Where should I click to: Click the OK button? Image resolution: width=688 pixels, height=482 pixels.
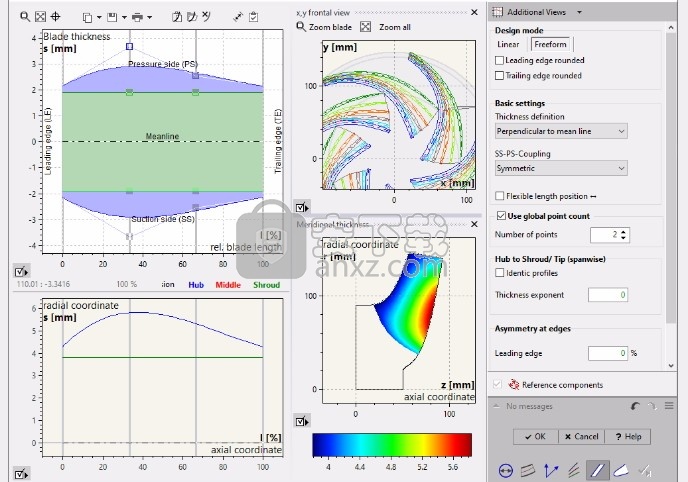tap(535, 436)
